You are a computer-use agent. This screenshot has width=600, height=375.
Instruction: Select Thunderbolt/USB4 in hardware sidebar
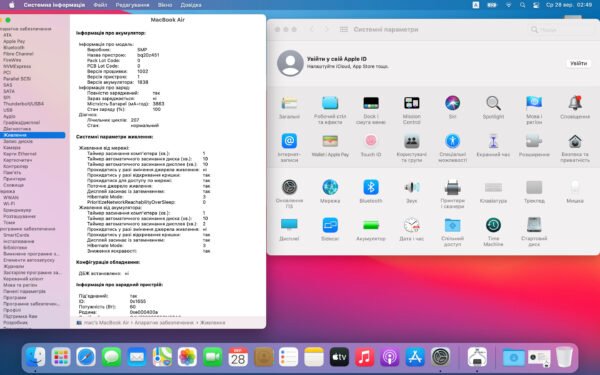[x=23, y=104]
